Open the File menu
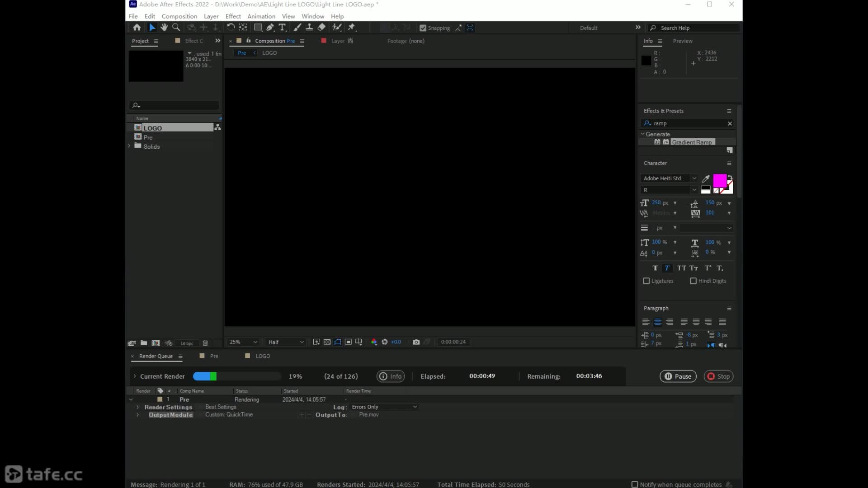 coord(133,16)
